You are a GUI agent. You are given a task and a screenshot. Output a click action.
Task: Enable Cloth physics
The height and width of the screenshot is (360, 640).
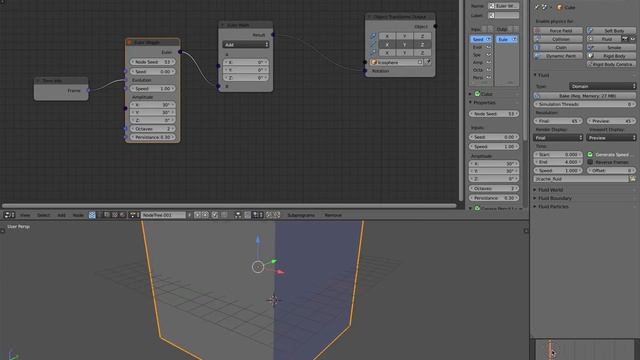click(x=558, y=47)
